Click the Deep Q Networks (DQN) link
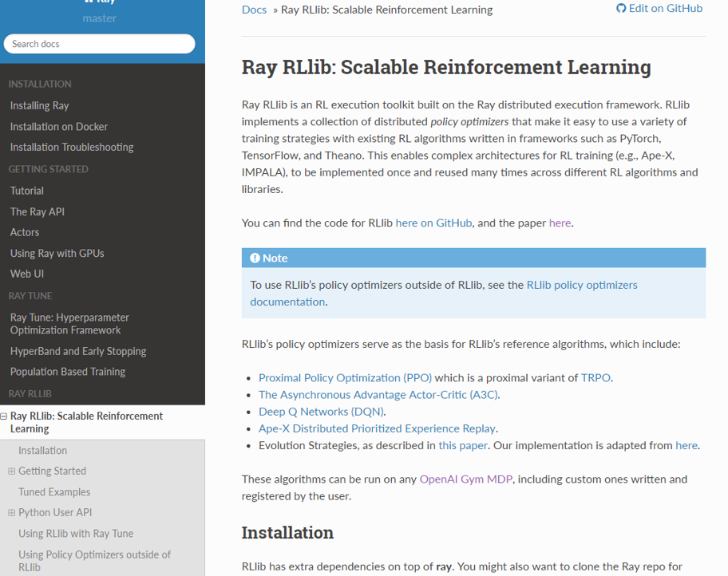This screenshot has width=728, height=576. pyautogui.click(x=320, y=411)
